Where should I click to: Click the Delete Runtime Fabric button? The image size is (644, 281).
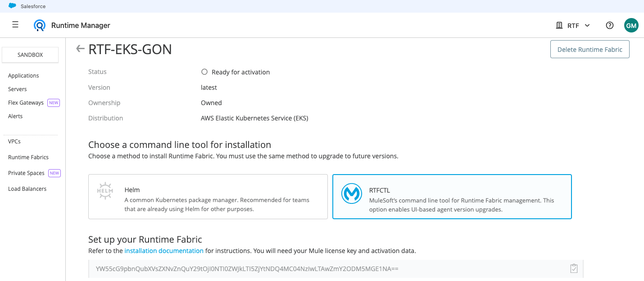pyautogui.click(x=590, y=49)
